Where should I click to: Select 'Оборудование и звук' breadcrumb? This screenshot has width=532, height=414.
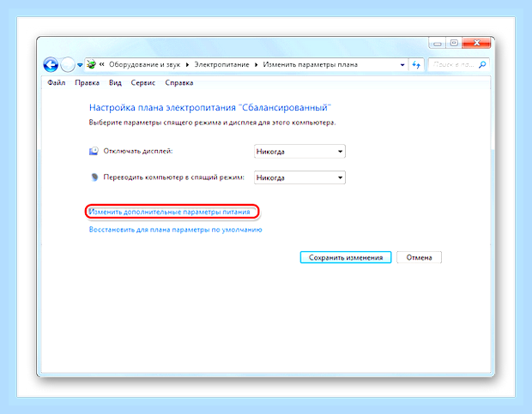144,64
